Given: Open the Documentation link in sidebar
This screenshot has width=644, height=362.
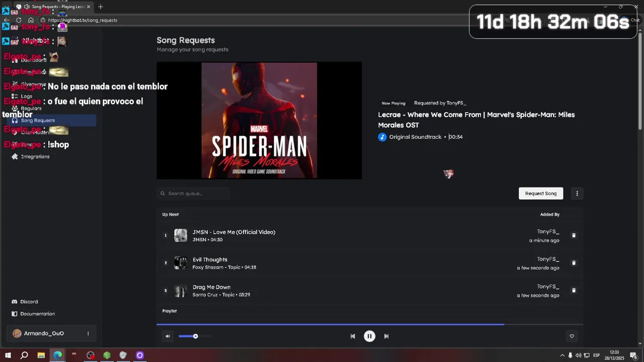Looking at the screenshot, I should click(x=38, y=314).
